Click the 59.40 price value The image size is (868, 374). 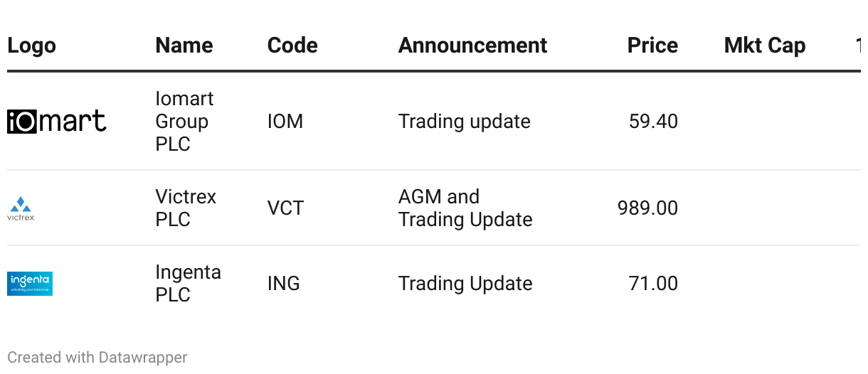tap(653, 122)
